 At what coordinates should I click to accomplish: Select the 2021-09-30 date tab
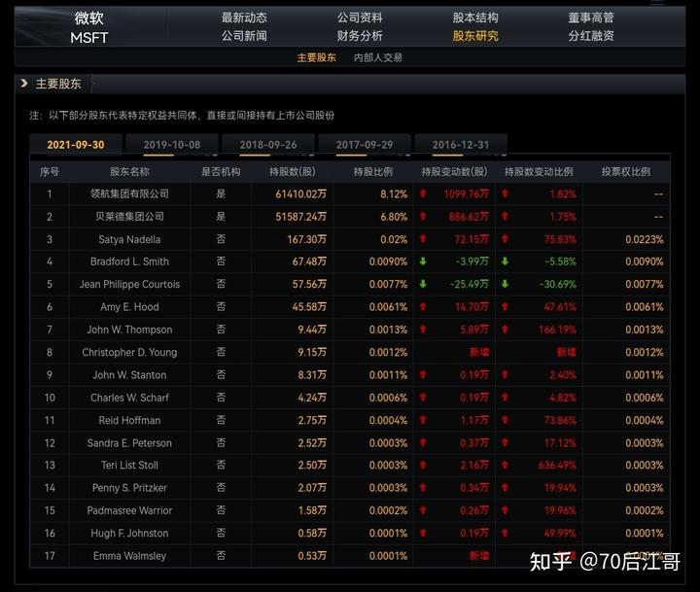coord(76,145)
